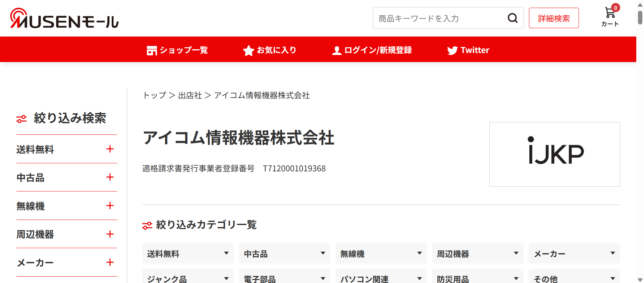Click the MUSENモール logo

tap(64, 18)
